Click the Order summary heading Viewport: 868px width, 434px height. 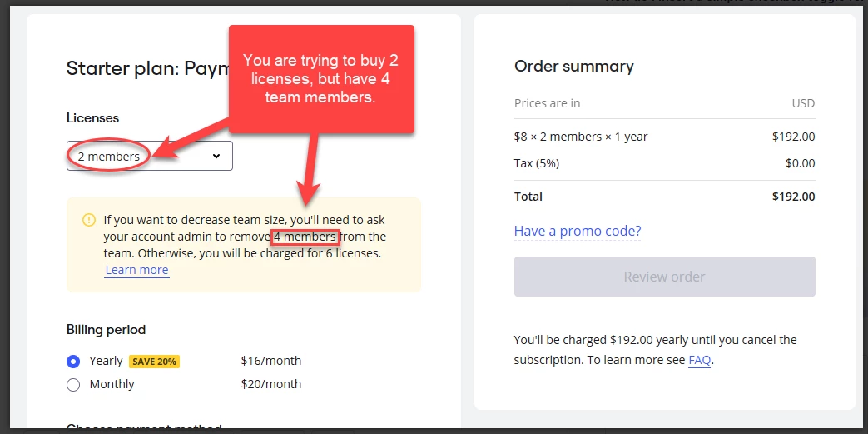pyautogui.click(x=574, y=67)
